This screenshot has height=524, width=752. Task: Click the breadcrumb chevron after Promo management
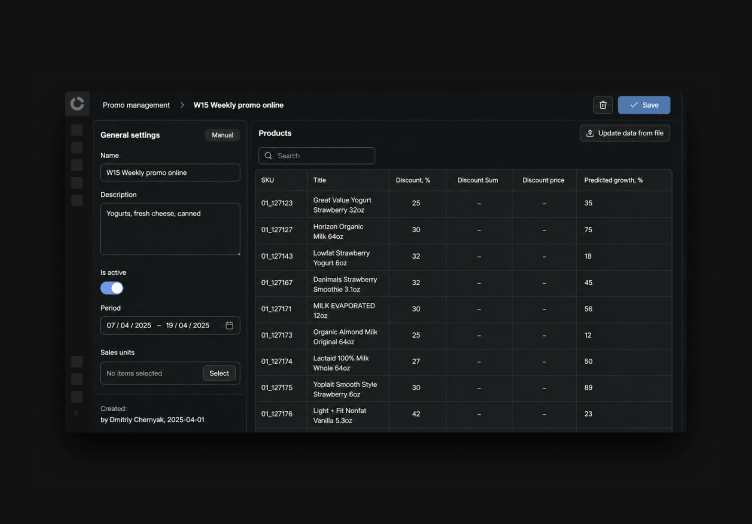pos(182,105)
